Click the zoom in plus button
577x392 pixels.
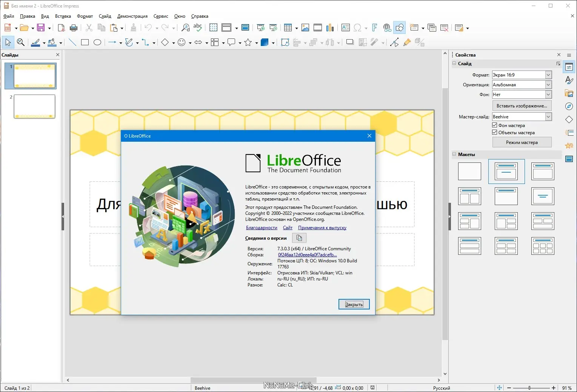click(x=554, y=388)
